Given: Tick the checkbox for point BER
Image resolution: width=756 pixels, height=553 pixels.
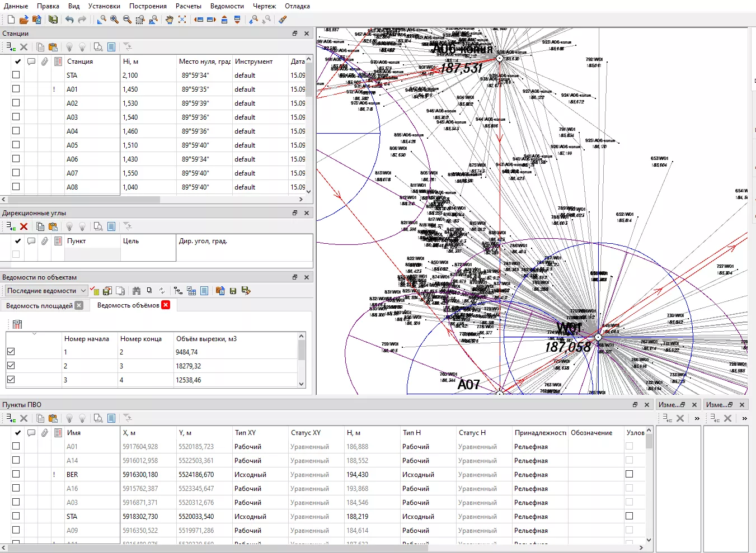Looking at the screenshot, I should pyautogui.click(x=16, y=474).
